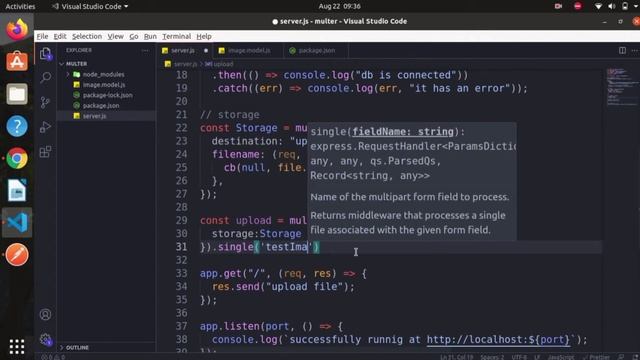Select package.json in the Explorer
This screenshot has height=360, width=640.
tap(101, 106)
